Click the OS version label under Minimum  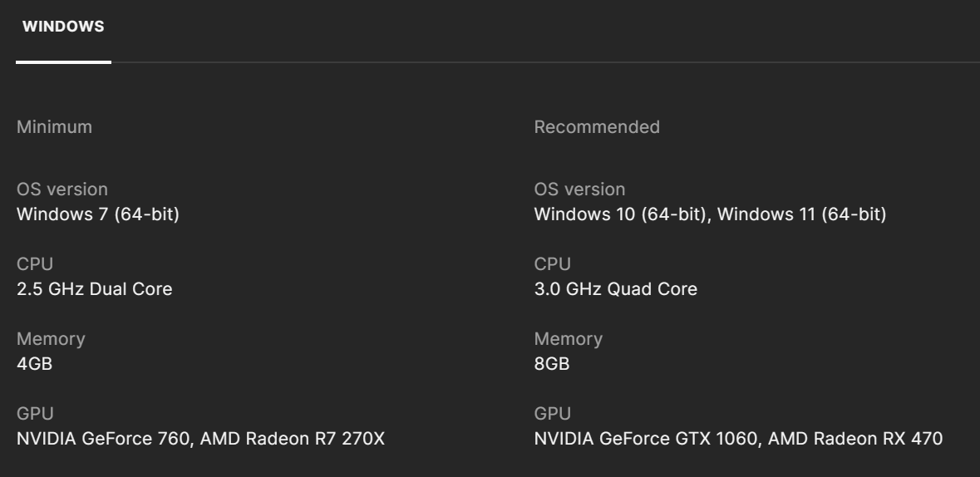click(62, 189)
